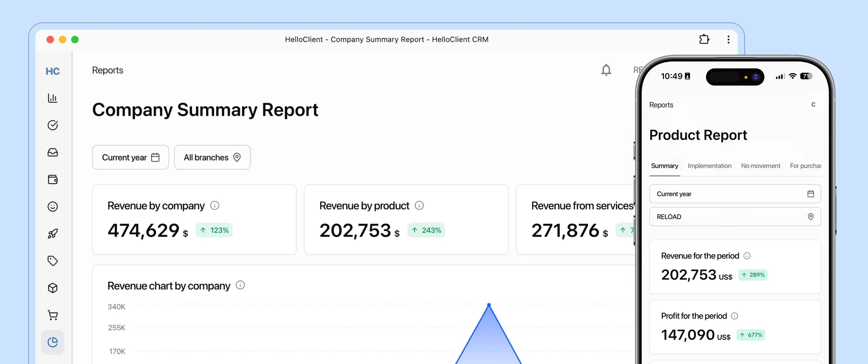Screen dimensions: 868x364
Task: Open the Current year period selector
Action: click(x=130, y=157)
